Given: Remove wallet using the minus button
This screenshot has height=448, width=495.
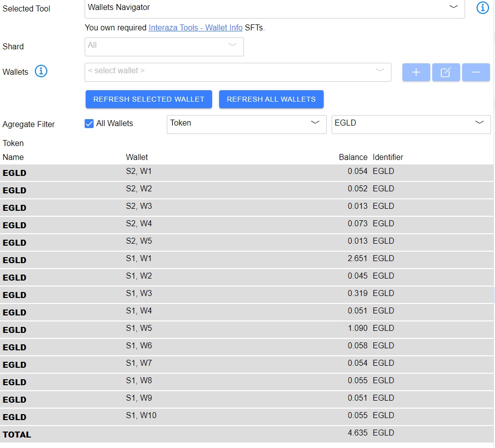Looking at the screenshot, I should (x=476, y=72).
